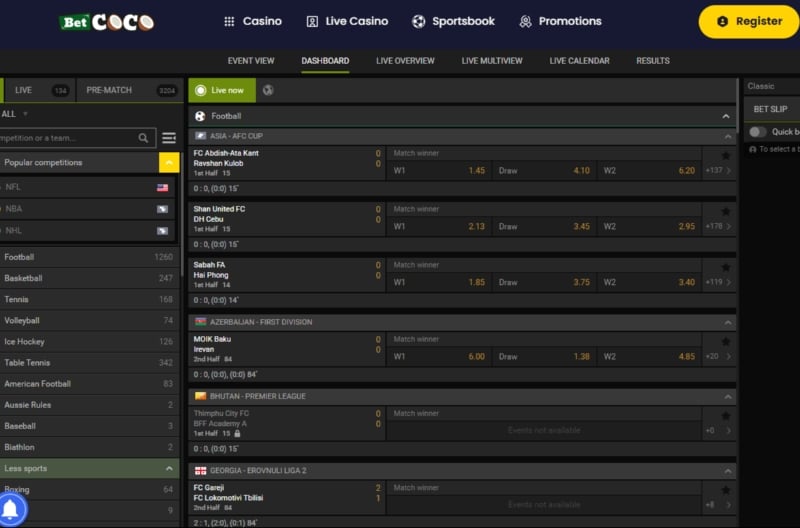The width and height of the screenshot is (800, 528).
Task: Choose Boxing in the sports list
Action: click(89, 489)
